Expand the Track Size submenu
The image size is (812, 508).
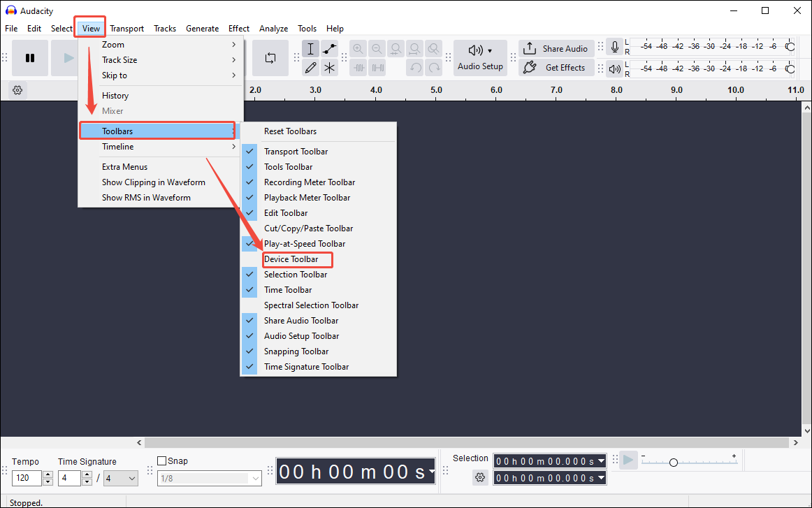point(161,60)
